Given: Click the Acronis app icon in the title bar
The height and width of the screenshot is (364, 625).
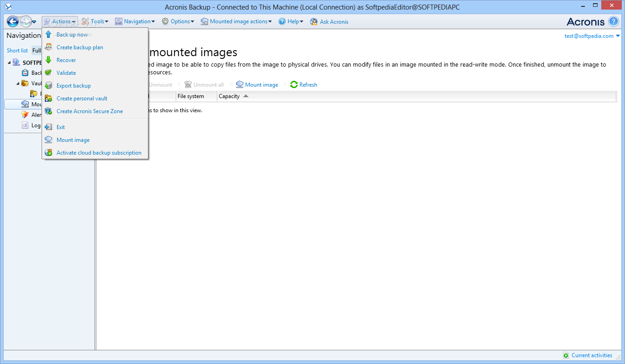Looking at the screenshot, I should (8, 7).
